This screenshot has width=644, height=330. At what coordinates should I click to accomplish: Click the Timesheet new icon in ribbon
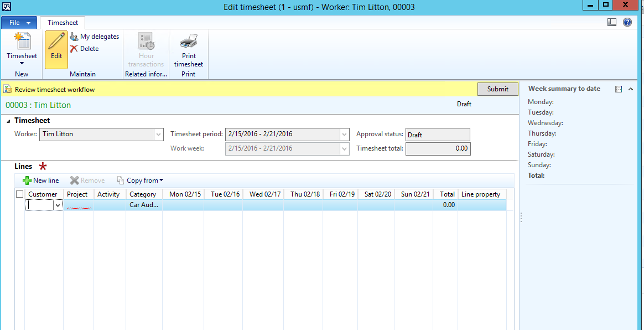click(x=22, y=42)
